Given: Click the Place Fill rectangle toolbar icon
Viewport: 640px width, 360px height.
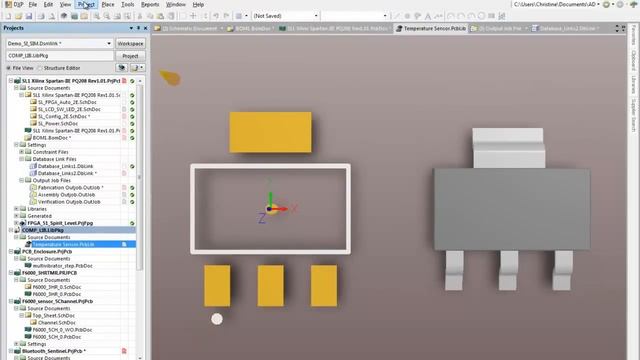Looking at the screenshot, I should tap(491, 16).
